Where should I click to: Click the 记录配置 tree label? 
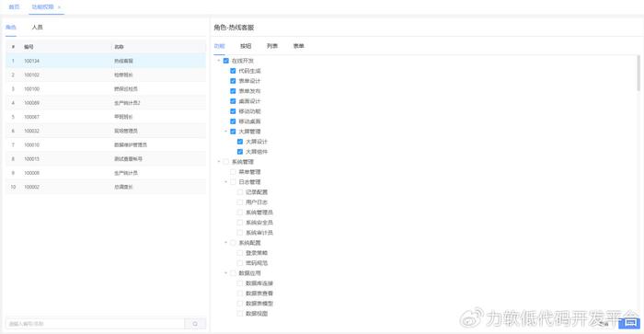[x=257, y=192]
